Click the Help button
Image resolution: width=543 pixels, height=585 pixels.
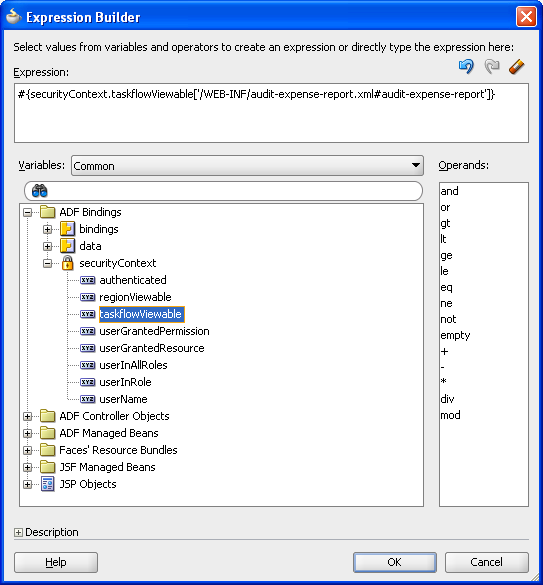pyautogui.click(x=56, y=562)
